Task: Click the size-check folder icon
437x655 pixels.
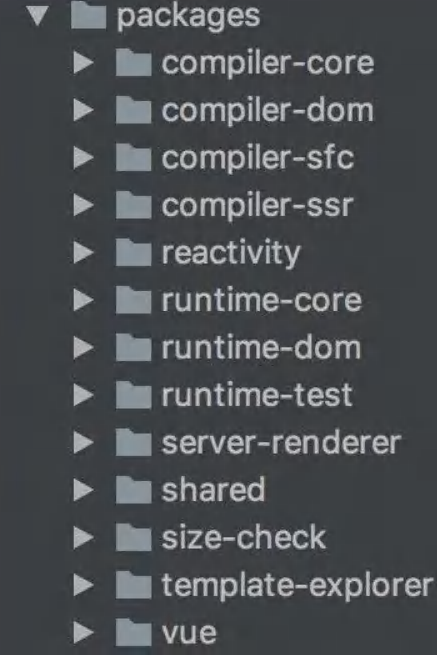Action: [x=133, y=537]
